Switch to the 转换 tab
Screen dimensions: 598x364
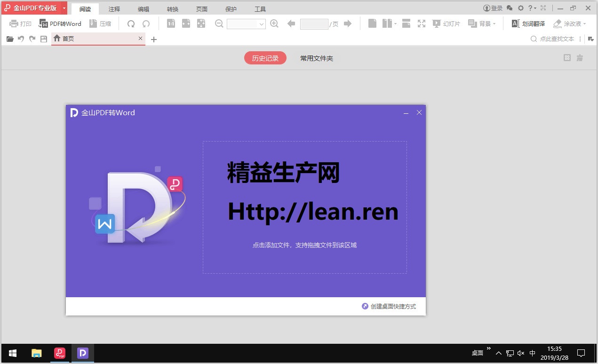[173, 9]
